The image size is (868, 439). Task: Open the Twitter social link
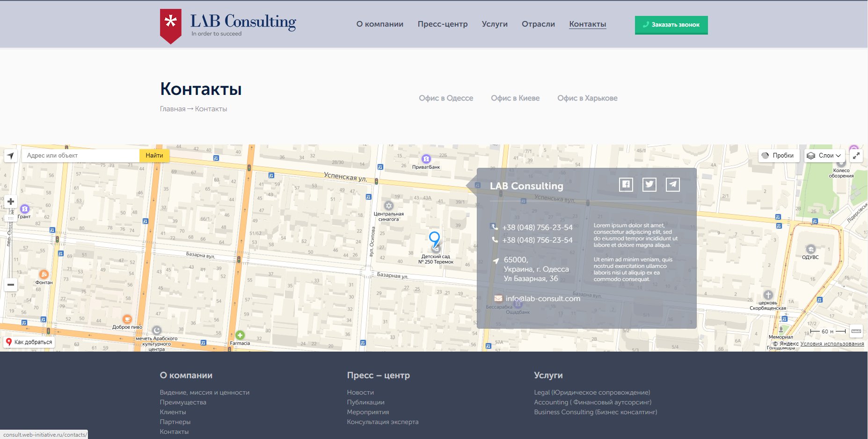(x=649, y=184)
